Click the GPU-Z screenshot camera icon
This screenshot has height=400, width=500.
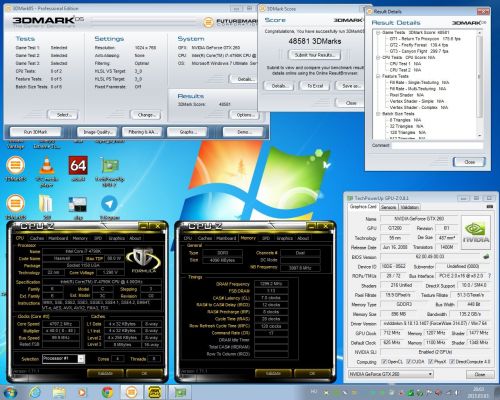click(489, 207)
